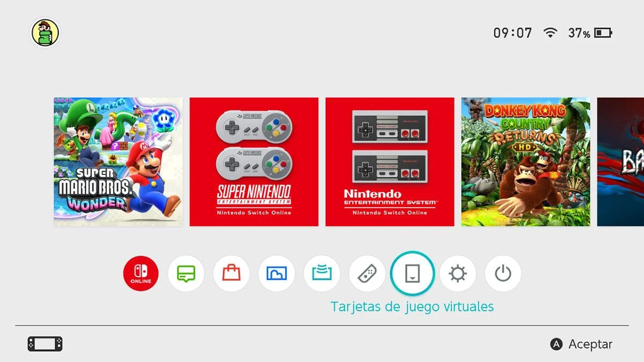The image size is (644, 362).
Task: Launch Nintendo Entertainment System app
Action: tap(390, 162)
